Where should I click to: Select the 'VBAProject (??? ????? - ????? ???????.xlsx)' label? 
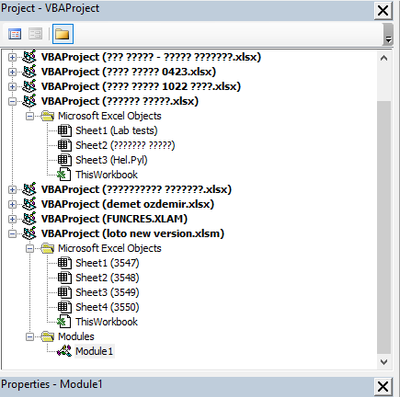151,57
